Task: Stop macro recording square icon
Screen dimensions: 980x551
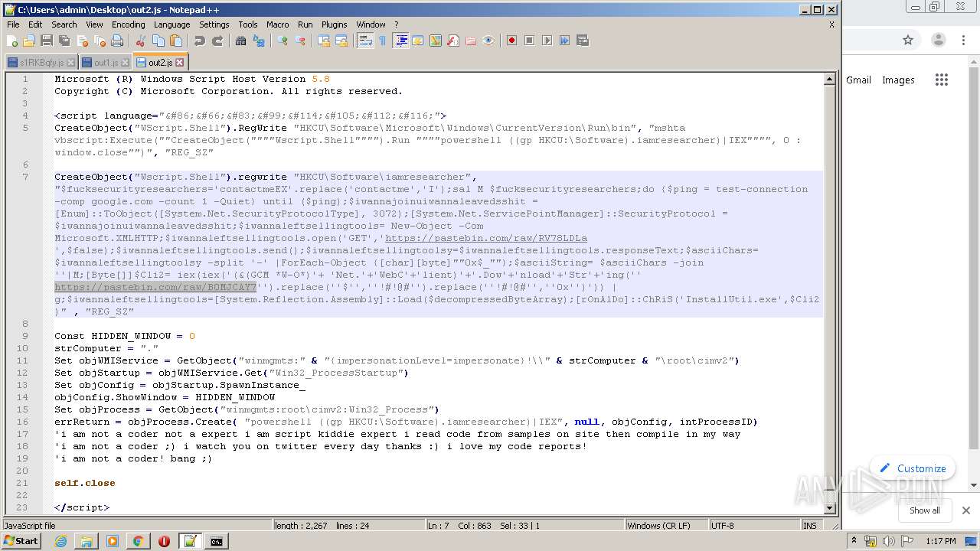Action: pyautogui.click(x=529, y=41)
